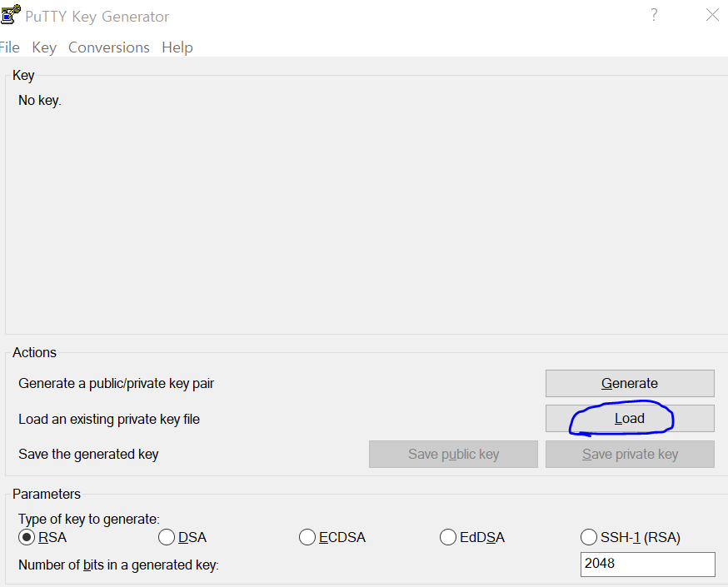Click the Save private key button

[x=630, y=454]
